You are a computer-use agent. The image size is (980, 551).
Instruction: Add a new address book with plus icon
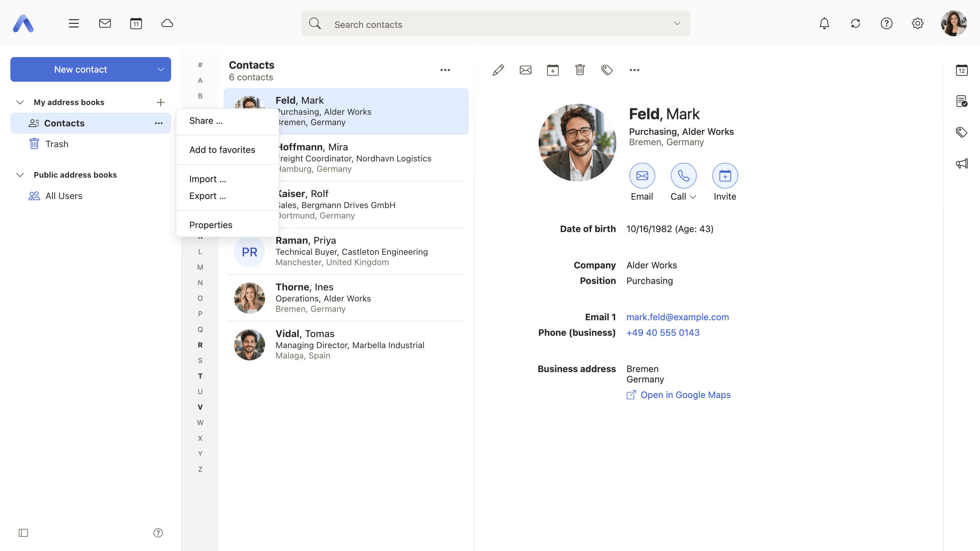[160, 102]
